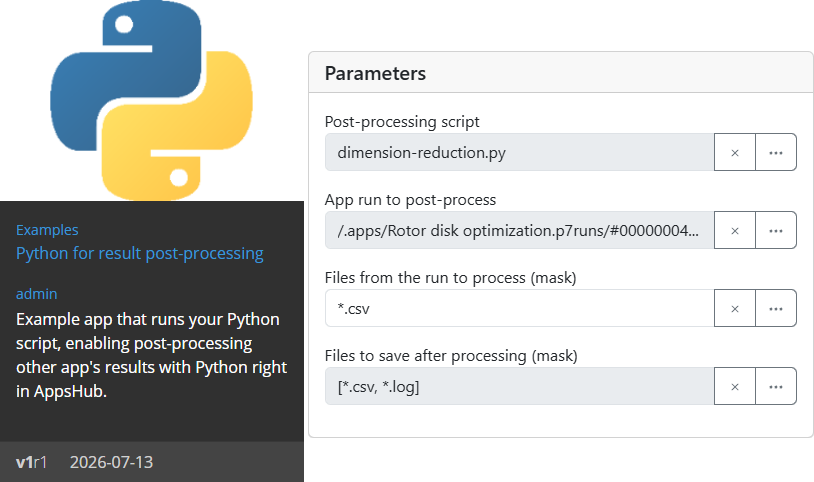Click the *.csv mask input field
This screenshot has width=814, height=482.
point(520,308)
